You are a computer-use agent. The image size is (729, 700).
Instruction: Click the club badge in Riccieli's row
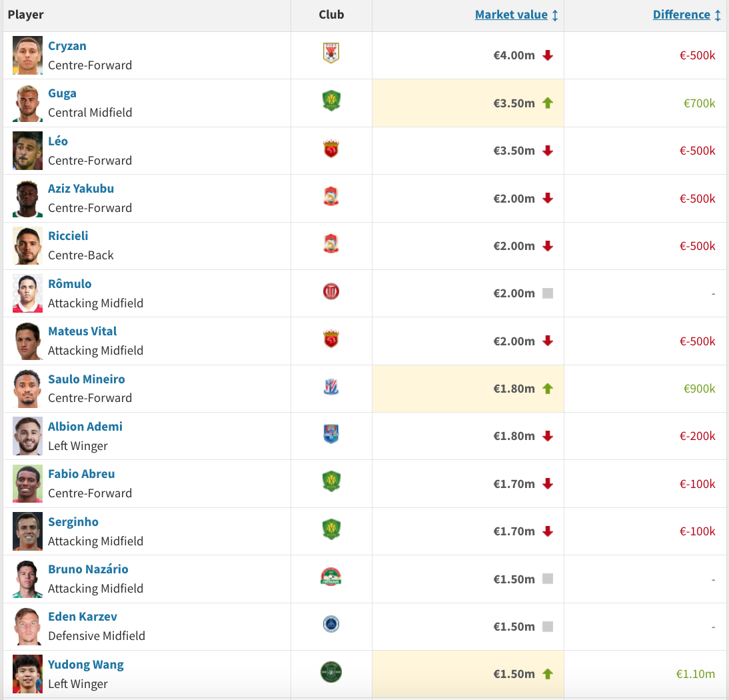click(x=331, y=244)
